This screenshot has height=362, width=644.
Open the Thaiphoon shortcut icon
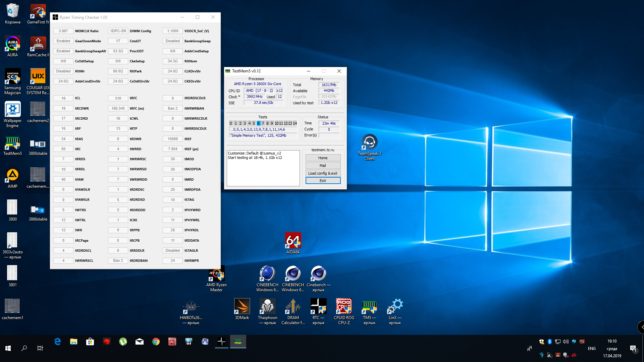(x=267, y=307)
